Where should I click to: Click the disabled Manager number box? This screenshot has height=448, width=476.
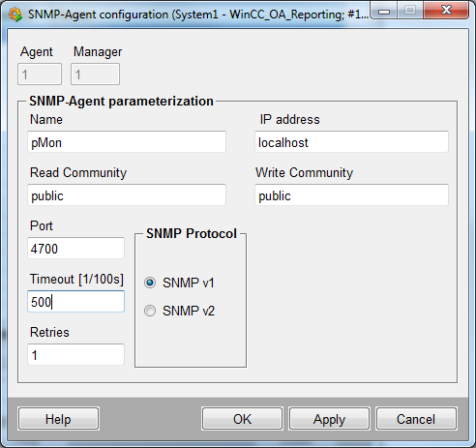[x=95, y=75]
